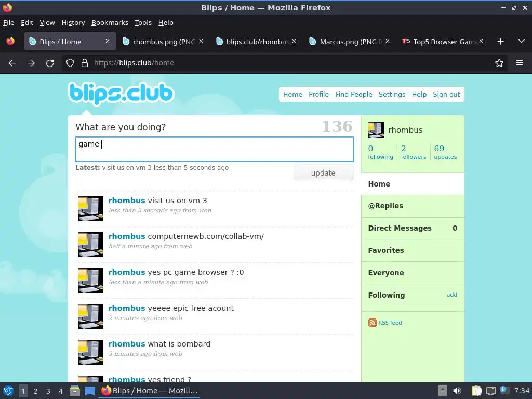The height and width of the screenshot is (399, 532).
Task: Bookmark this page with the star icon
Action: coord(499,63)
